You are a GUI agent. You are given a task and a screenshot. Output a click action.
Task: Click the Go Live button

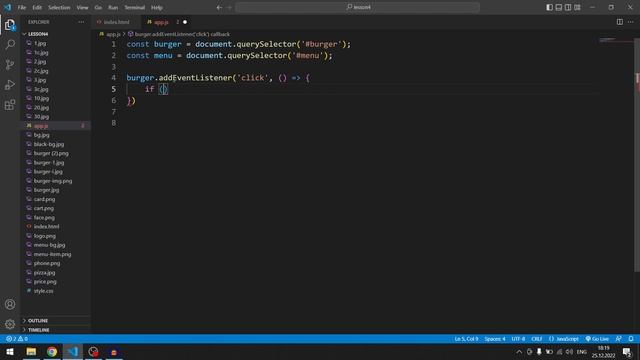(x=597, y=339)
